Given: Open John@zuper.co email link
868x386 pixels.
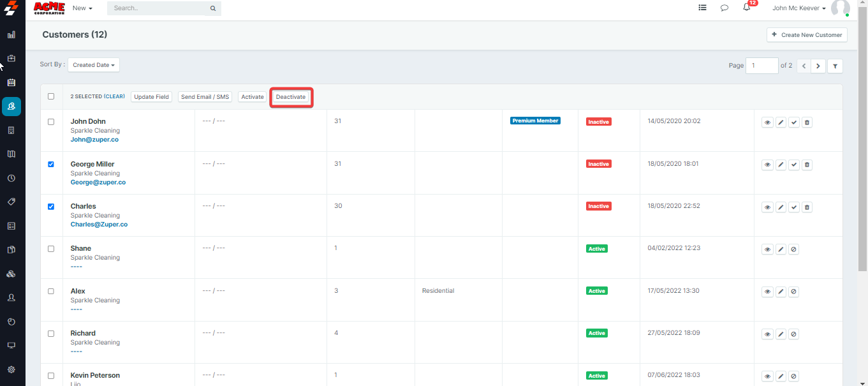Looking at the screenshot, I should pyautogui.click(x=94, y=140).
